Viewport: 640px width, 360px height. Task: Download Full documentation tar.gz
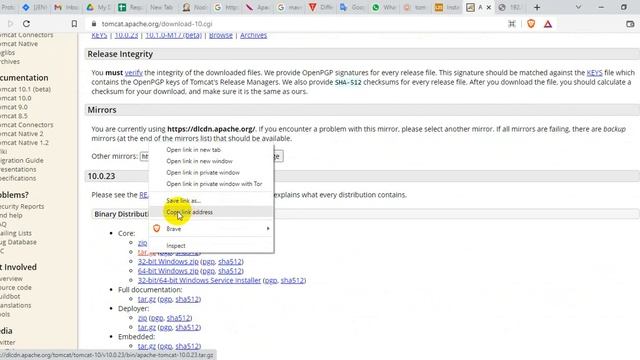pos(147,299)
